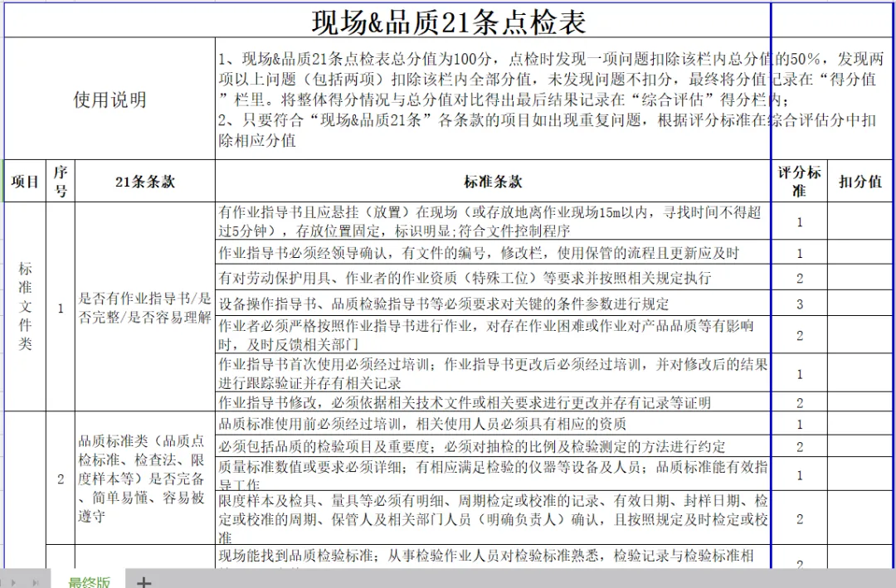Click row 品质标准使用前必须经过培训
The width and height of the screenshot is (896, 588).
(x=493, y=424)
